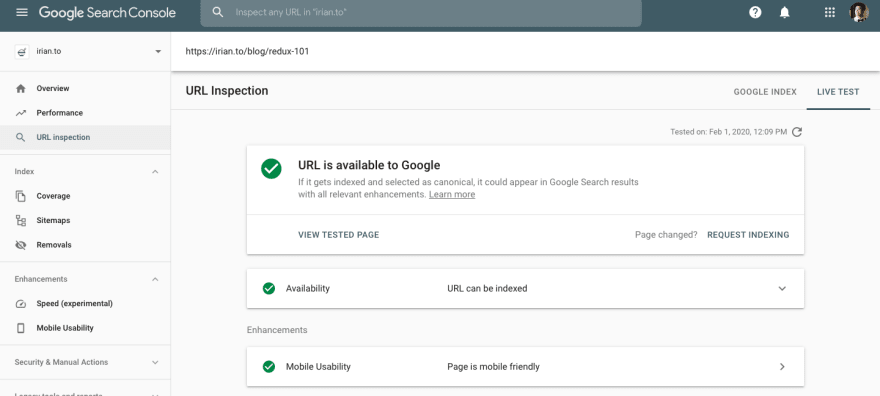Open the Sitemaps page
This screenshot has height=396, width=880.
click(53, 220)
